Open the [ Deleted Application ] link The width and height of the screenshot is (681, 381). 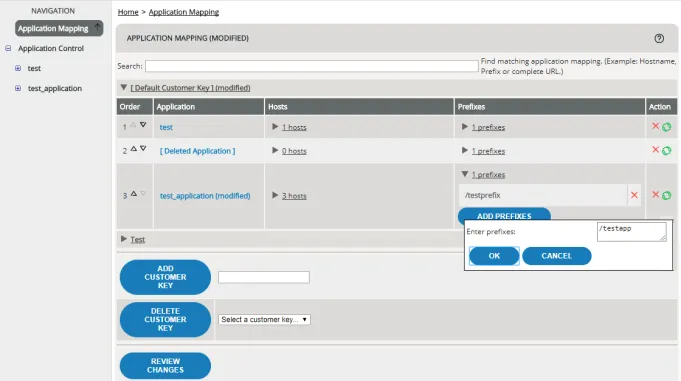197,151
